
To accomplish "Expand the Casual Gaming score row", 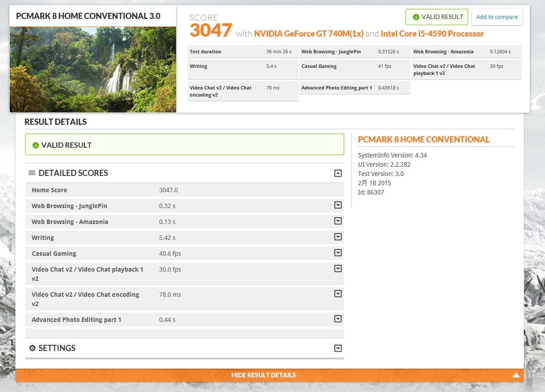I will click(338, 253).
